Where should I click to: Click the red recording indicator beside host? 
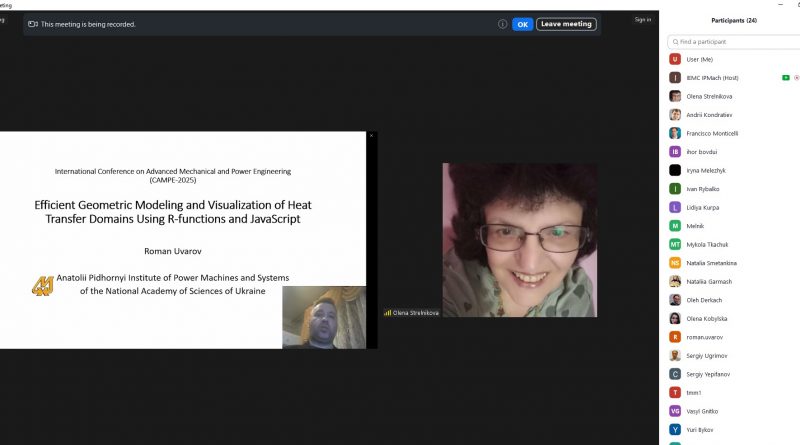796,78
